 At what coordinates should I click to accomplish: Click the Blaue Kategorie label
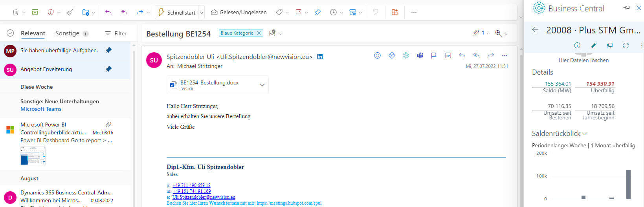pyautogui.click(x=237, y=33)
